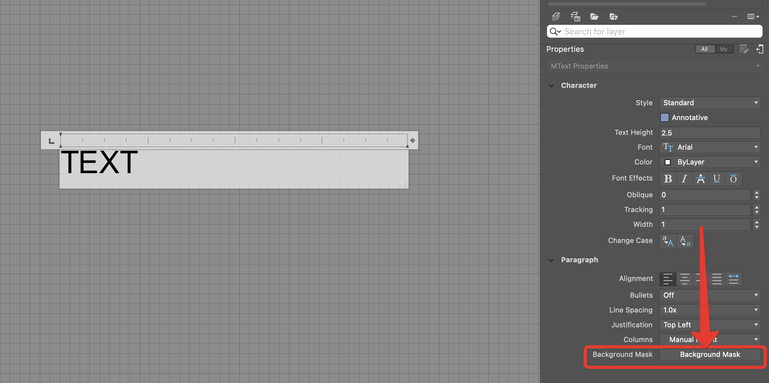
Task: Select the All properties segment
Action: tap(705, 49)
